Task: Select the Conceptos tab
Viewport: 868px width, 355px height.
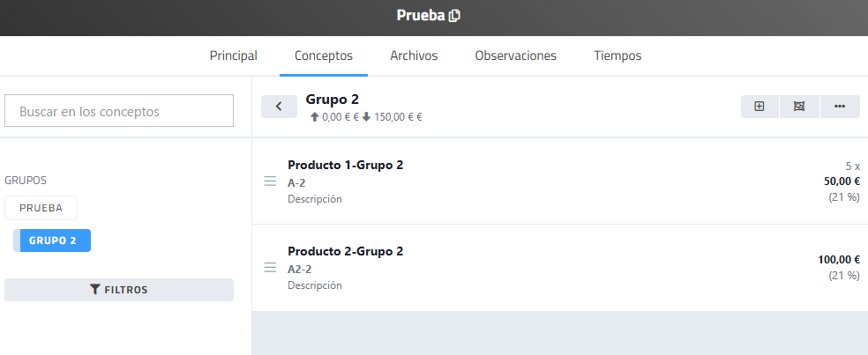Action: pyautogui.click(x=324, y=55)
